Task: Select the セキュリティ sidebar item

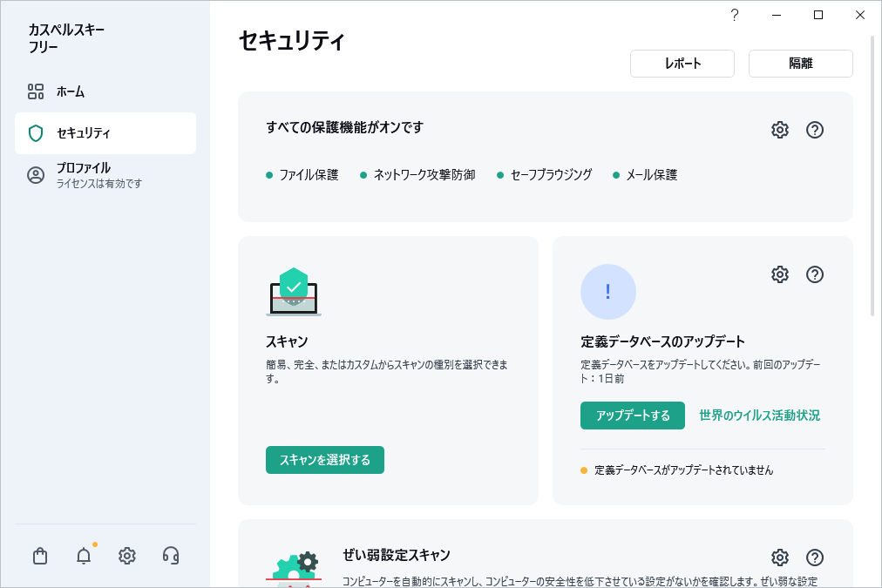Action: tap(105, 133)
